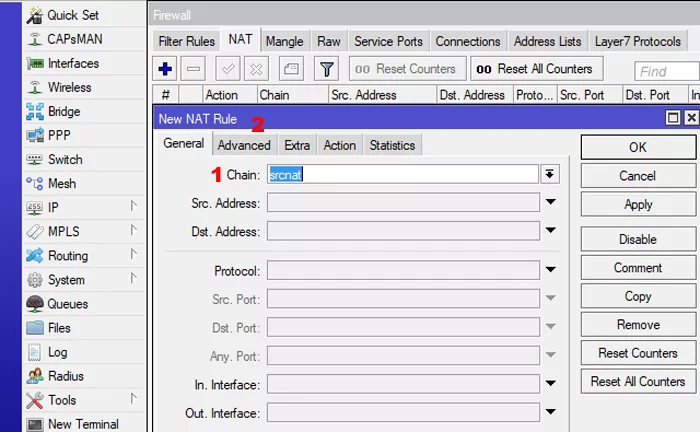Click Cancel button
This screenshot has height=432, width=700.
coord(638,176)
